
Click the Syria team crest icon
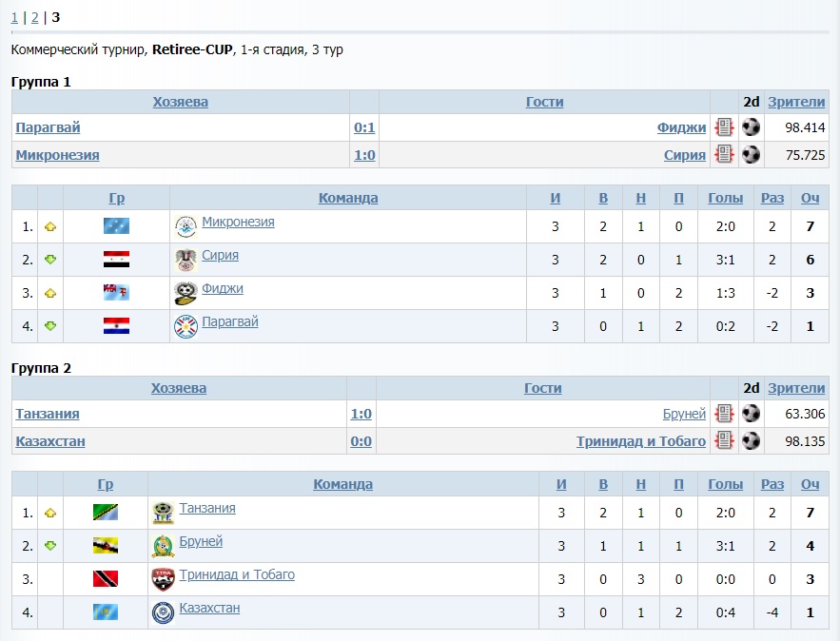(186, 260)
